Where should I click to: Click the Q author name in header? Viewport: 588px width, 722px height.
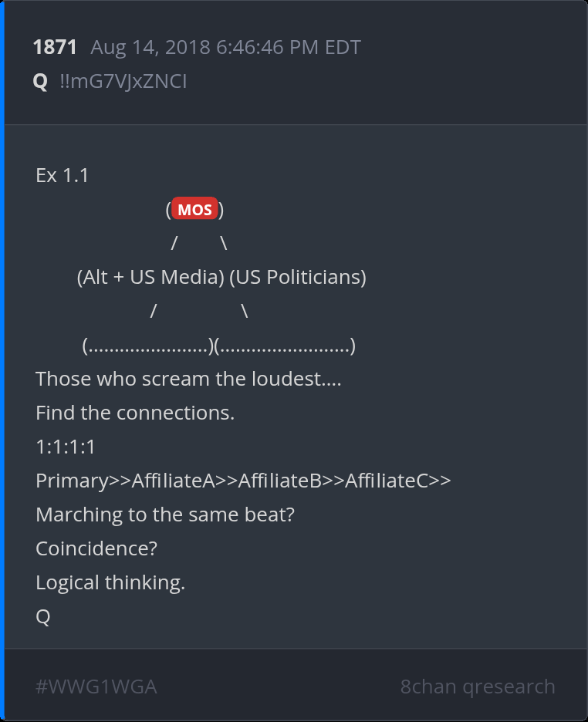tap(40, 81)
